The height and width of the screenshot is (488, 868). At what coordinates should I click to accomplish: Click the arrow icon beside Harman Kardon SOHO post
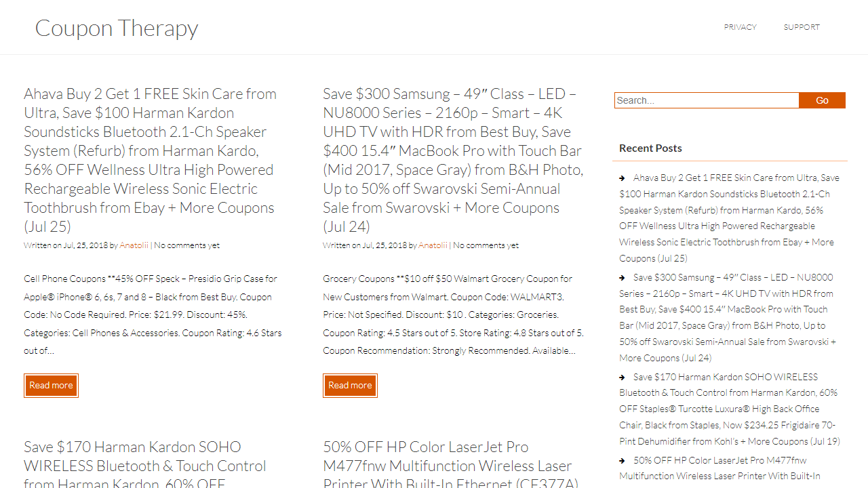pos(622,377)
